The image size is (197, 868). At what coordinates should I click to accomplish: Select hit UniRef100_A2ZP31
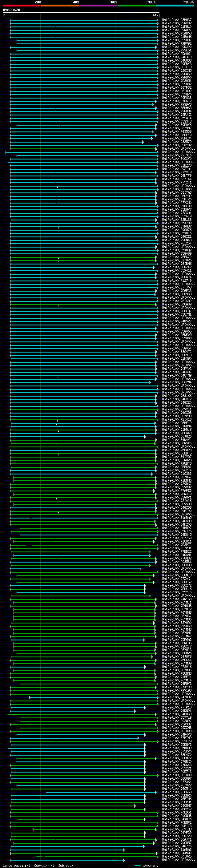tap(177, 548)
